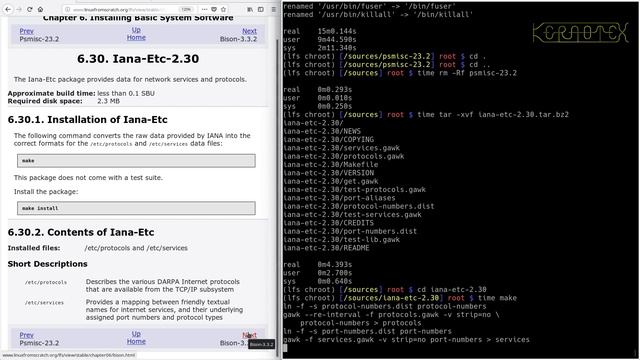
Task: Open the browser home page icon
Action: click(x=40, y=9)
